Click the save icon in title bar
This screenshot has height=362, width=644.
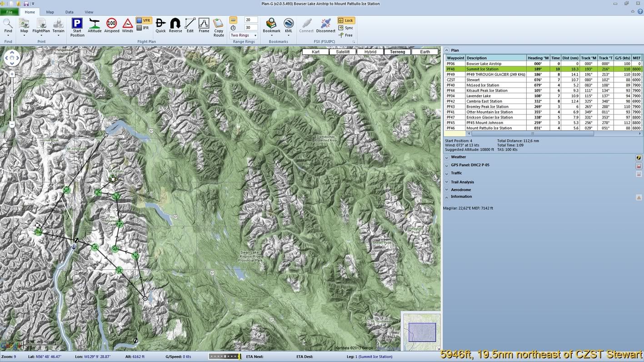(26, 3)
